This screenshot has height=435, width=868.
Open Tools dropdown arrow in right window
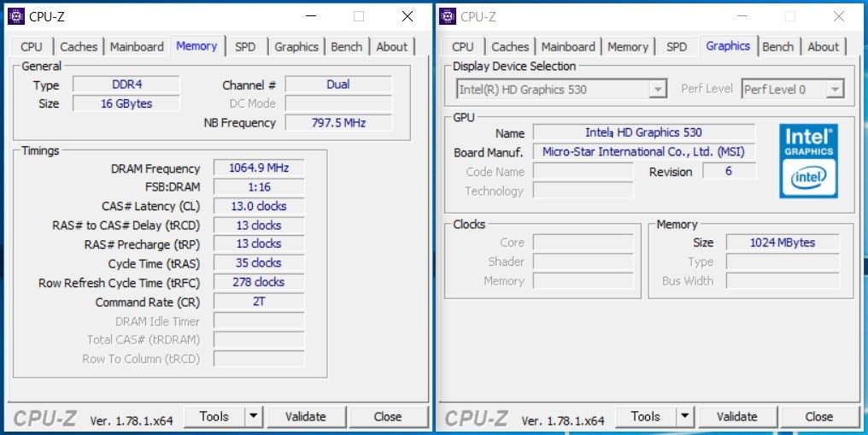[x=685, y=416]
